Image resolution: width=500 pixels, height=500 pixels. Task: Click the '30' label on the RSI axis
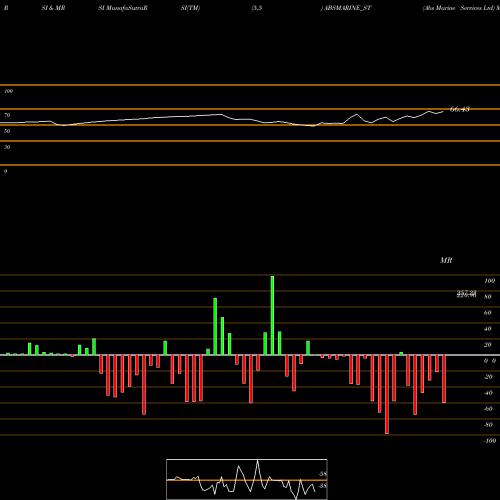click(x=7, y=147)
